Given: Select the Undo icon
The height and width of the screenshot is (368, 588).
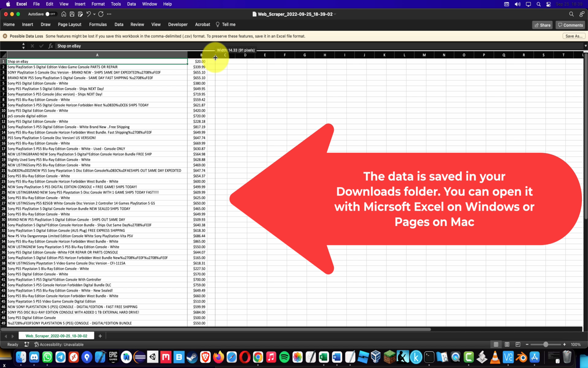Looking at the screenshot, I should pos(89,14).
